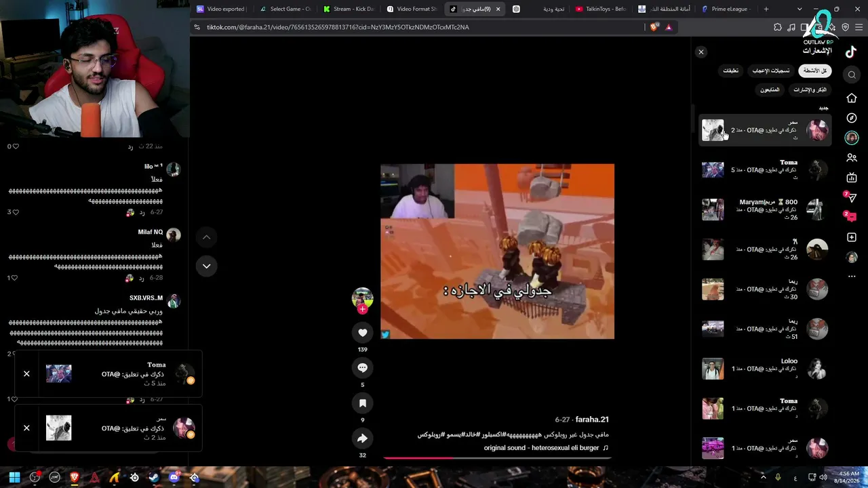Viewport: 868px width, 488px height.
Task: Open Brave from the Windows taskbar
Action: 75,477
